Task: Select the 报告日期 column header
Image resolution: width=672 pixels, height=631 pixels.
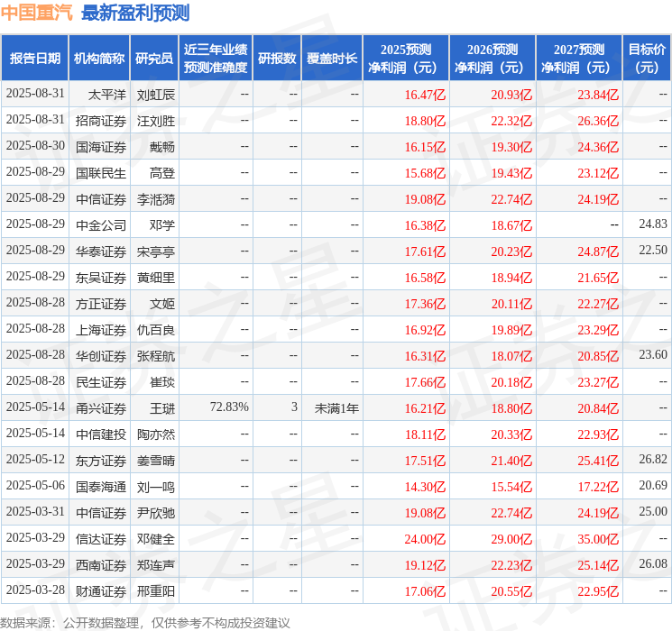Action: 34,59
